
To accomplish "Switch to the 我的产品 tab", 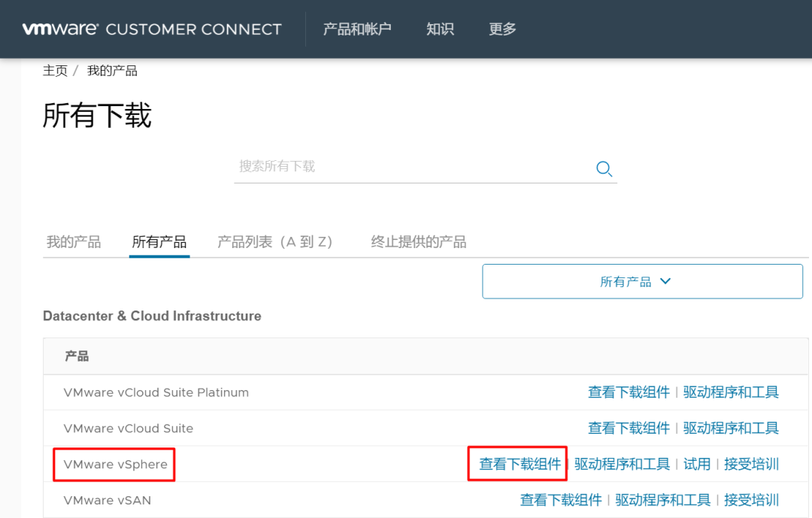I will click(74, 242).
